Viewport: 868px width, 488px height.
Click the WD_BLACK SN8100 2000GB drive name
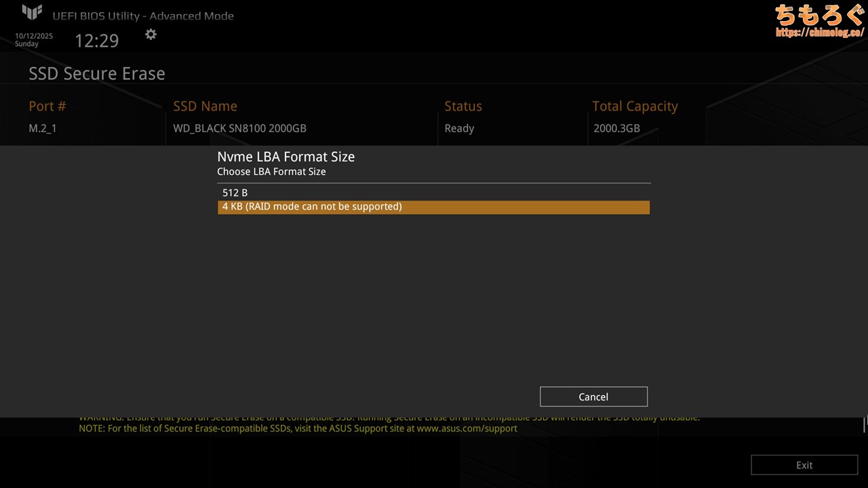click(239, 128)
